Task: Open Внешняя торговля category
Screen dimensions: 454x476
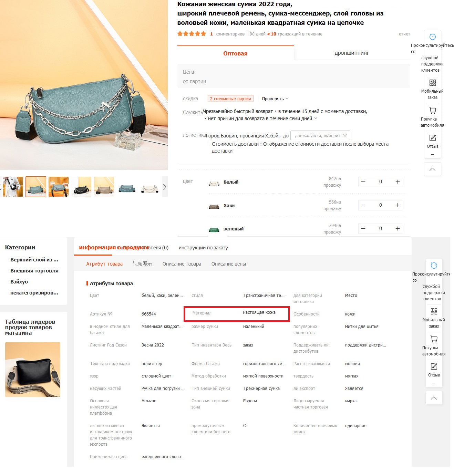Action: 34,271
